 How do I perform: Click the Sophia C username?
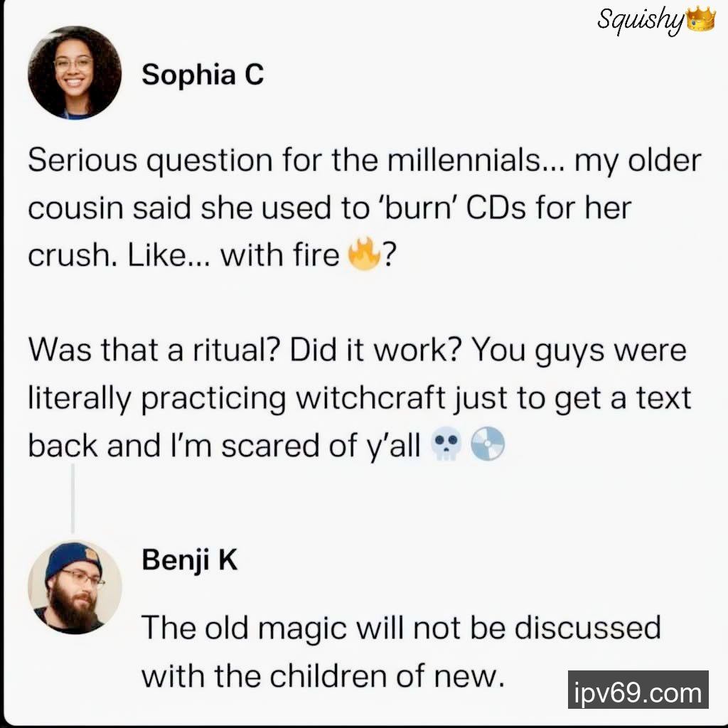[x=203, y=74]
